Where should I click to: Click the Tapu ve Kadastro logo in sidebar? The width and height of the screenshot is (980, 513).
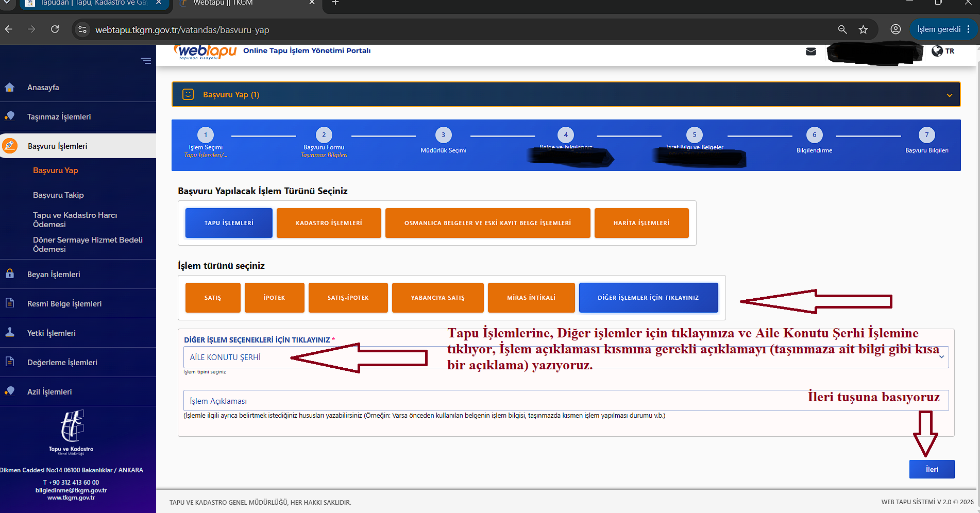(x=72, y=432)
